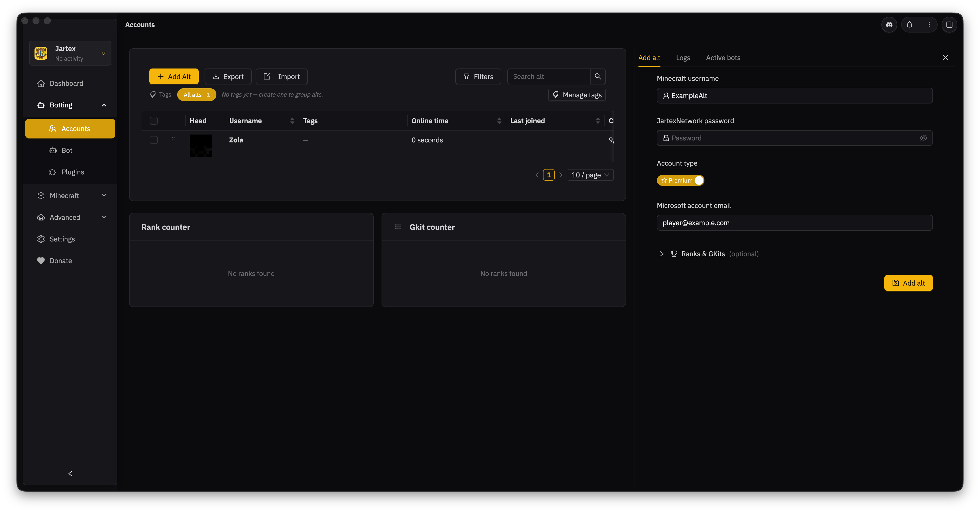Click the Jartex server logo

click(x=41, y=53)
